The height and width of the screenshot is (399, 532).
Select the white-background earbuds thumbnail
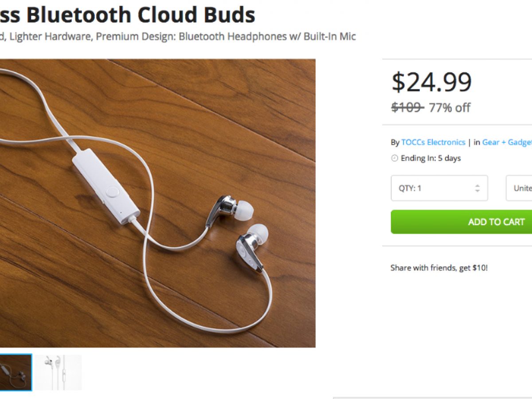click(x=59, y=372)
